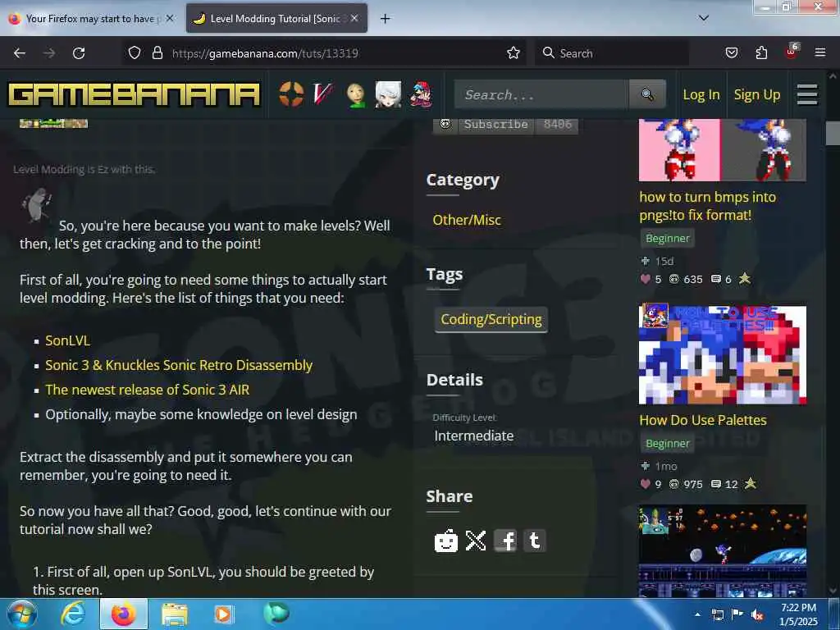Open the Team Fortress 2 game icon

[x=291, y=94]
